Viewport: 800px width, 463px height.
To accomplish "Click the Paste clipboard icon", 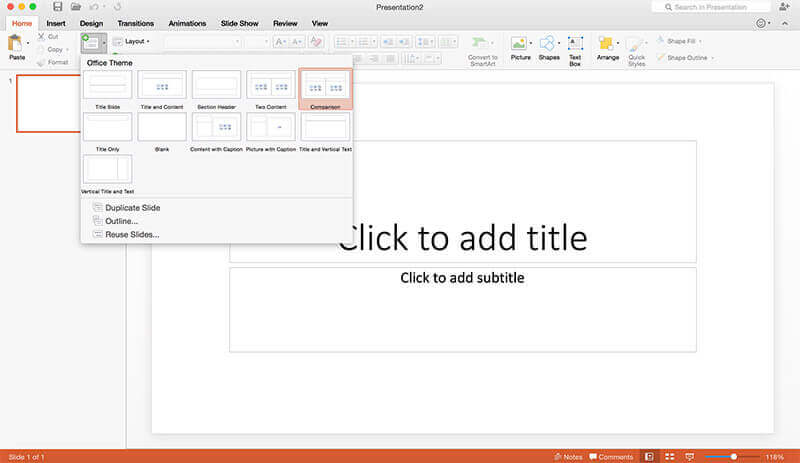I will (x=16, y=43).
